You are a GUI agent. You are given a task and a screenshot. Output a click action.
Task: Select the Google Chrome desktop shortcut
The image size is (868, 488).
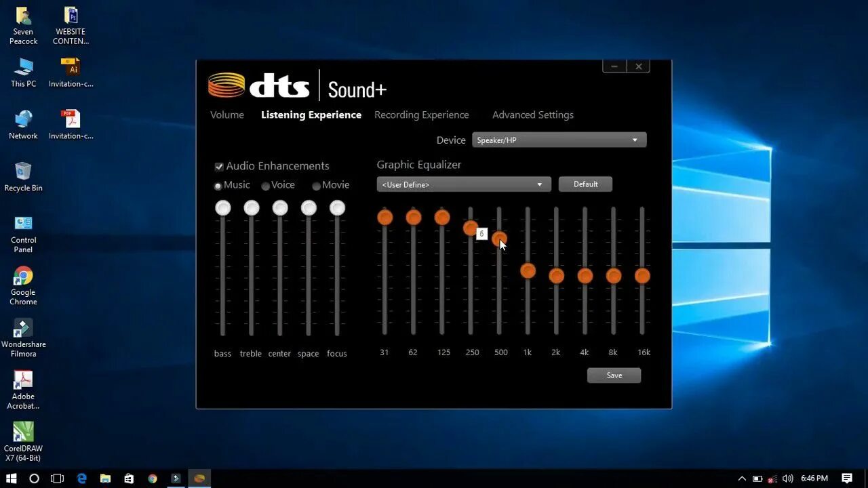tap(23, 286)
